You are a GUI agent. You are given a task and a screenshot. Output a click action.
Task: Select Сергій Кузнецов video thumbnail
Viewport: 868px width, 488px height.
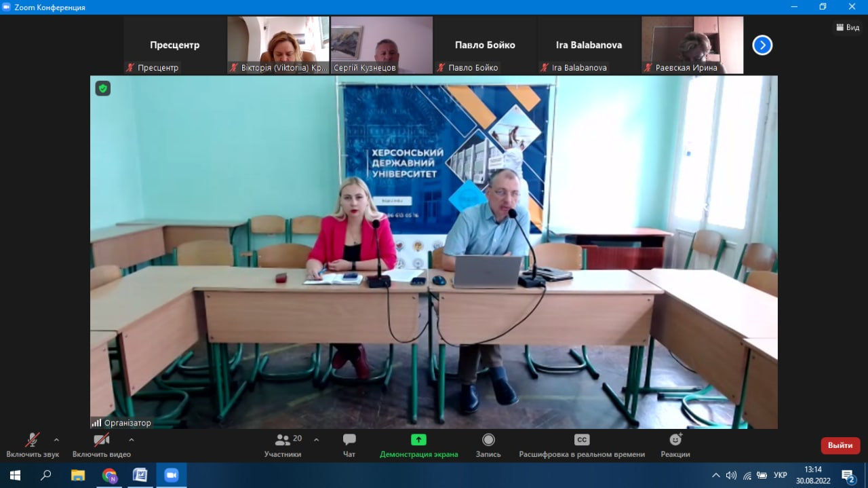(382, 45)
